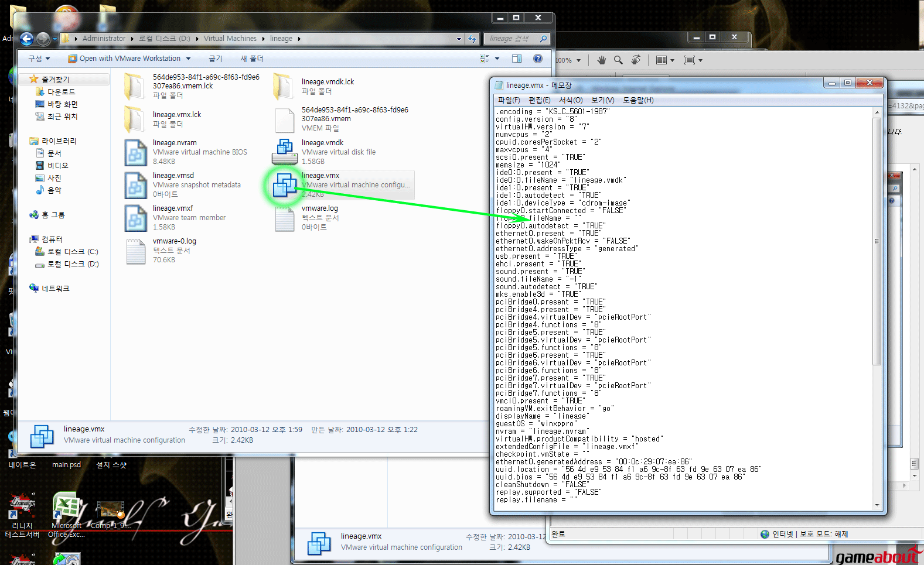This screenshot has height=565, width=924.
Task: Navigate to Administrator breadcrumb
Action: (x=104, y=39)
